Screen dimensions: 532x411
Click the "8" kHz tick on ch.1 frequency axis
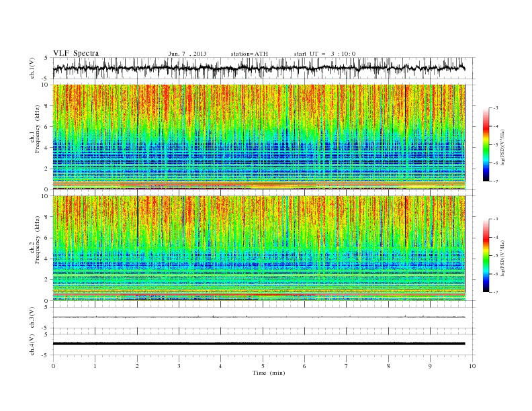[47, 106]
